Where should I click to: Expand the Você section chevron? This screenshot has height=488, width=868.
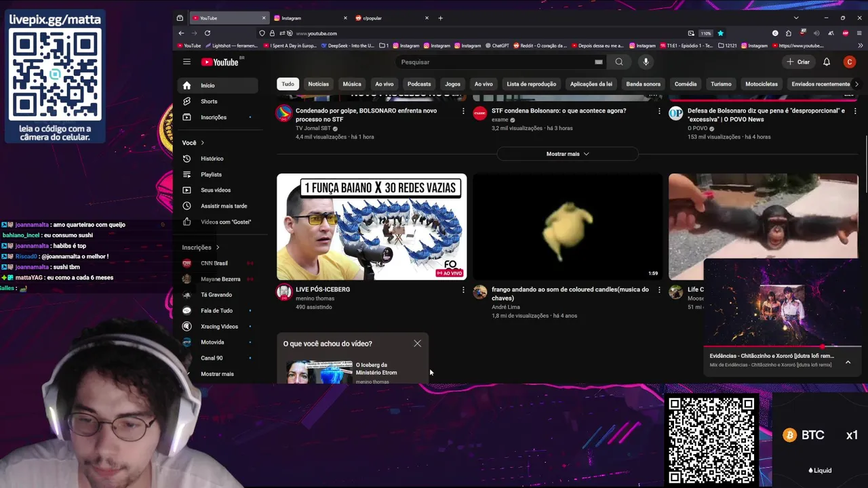pyautogui.click(x=202, y=143)
